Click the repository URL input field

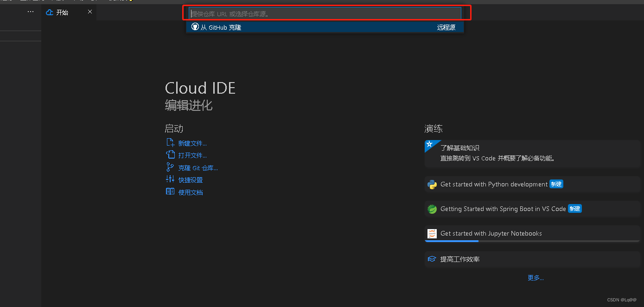[x=325, y=13]
